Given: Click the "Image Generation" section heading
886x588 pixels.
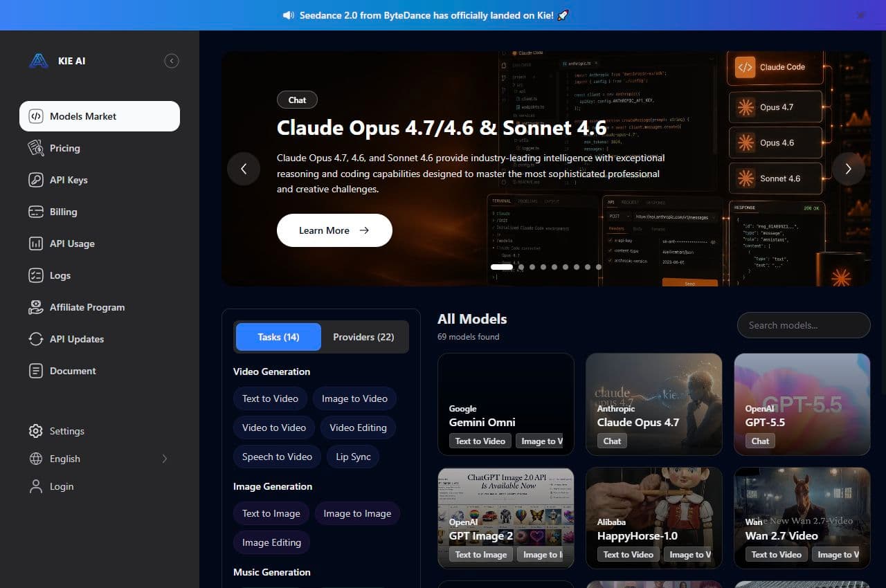Looking at the screenshot, I should [273, 486].
